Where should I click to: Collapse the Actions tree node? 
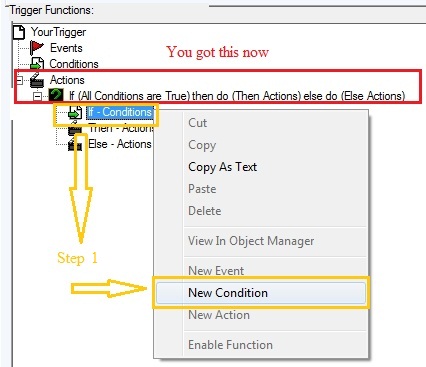click(19, 80)
